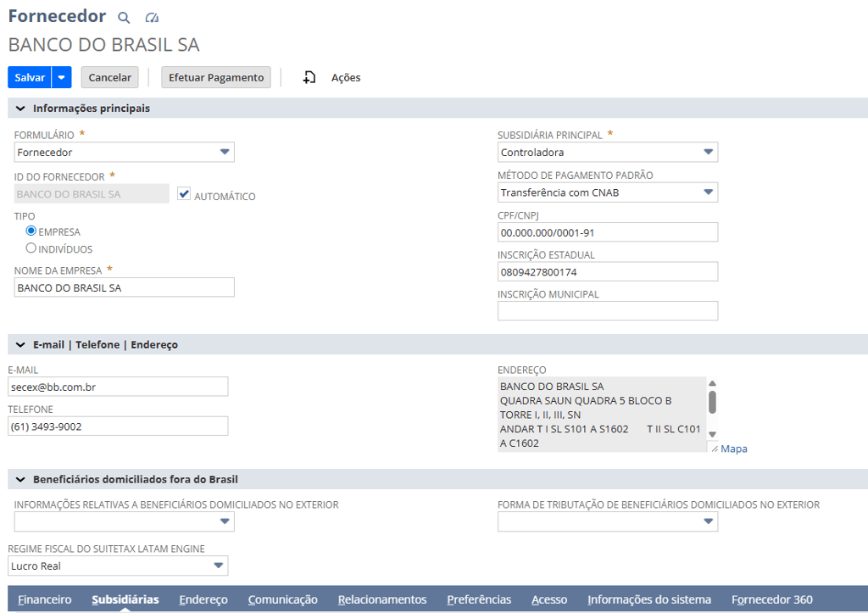Image resolution: width=868 pixels, height=613 pixels.
Task: Switch to the Acesso tab
Action: point(549,599)
